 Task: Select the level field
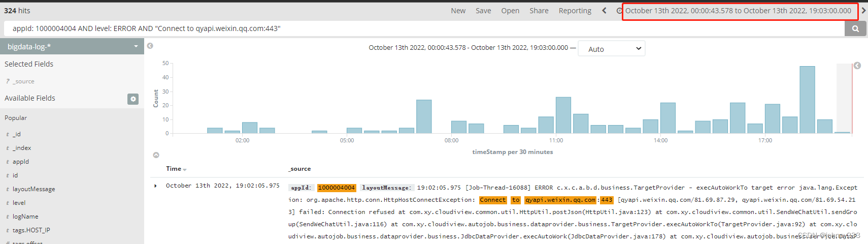(19, 203)
